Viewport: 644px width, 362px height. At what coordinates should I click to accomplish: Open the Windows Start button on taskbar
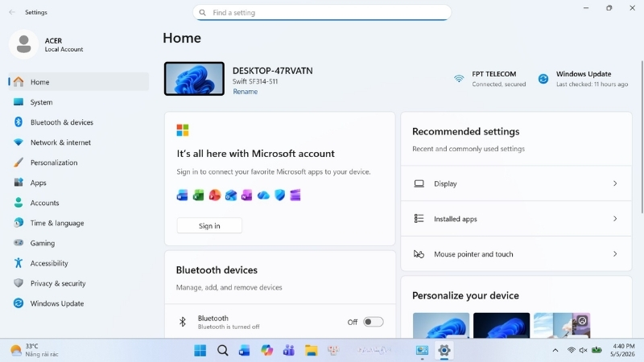[200, 351]
